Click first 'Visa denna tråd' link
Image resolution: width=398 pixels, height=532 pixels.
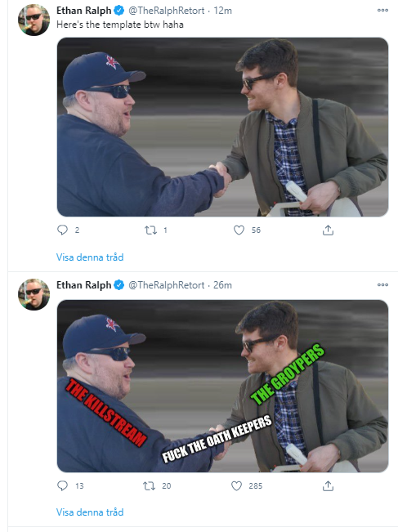pyautogui.click(x=90, y=257)
